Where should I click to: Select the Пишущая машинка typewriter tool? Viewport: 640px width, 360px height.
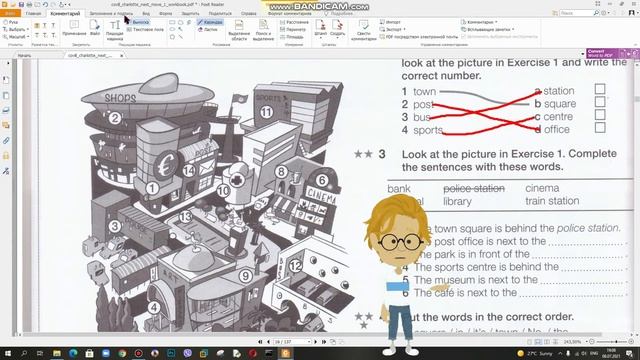pos(115,31)
